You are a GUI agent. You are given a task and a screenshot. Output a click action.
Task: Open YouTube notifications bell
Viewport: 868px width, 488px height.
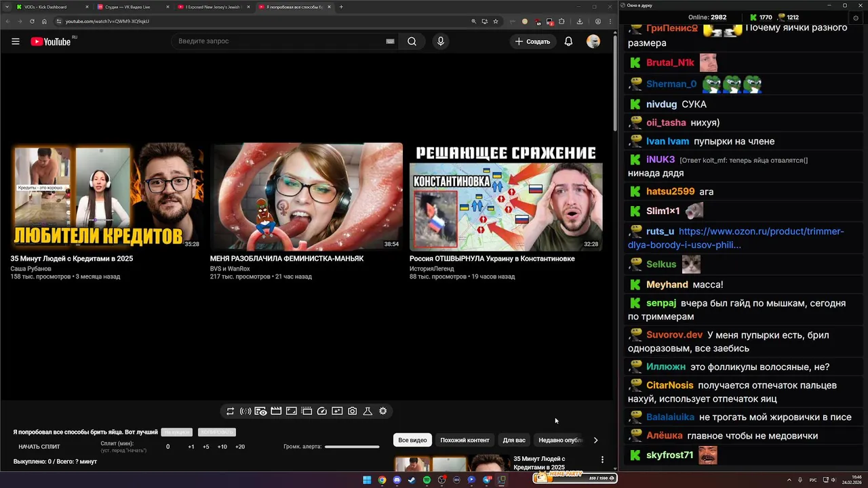pos(568,41)
